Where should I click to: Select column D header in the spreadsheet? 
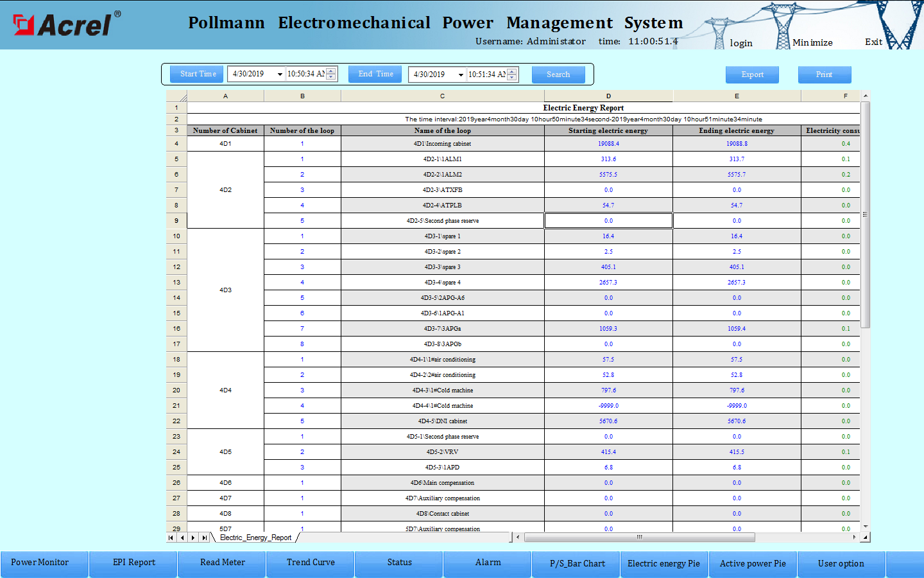pyautogui.click(x=608, y=96)
